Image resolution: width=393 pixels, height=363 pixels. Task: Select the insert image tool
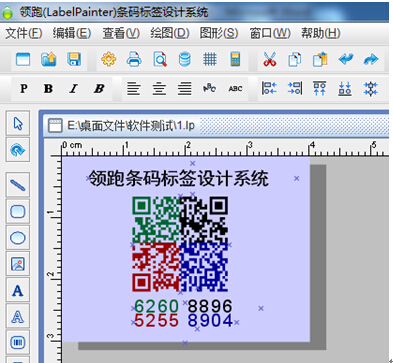pos(18,264)
